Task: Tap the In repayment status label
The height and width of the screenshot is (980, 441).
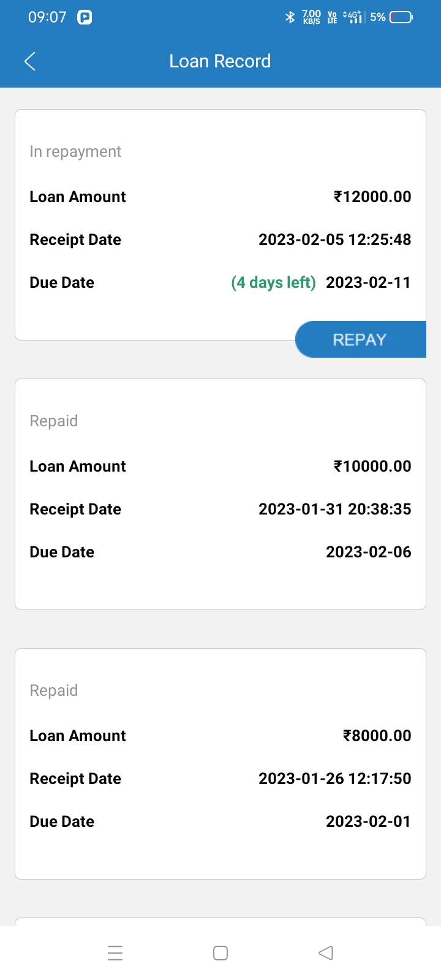Action: click(75, 151)
